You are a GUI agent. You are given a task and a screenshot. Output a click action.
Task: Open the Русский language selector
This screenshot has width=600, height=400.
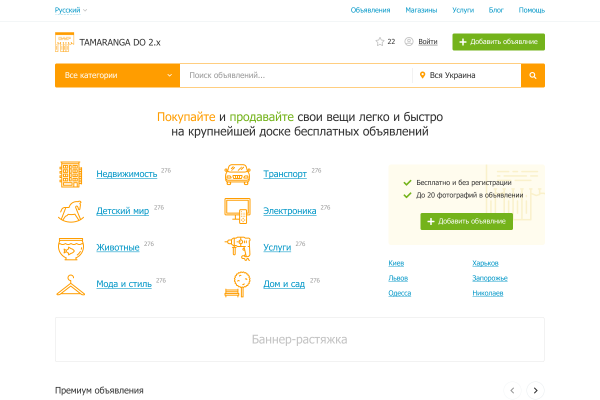click(71, 10)
